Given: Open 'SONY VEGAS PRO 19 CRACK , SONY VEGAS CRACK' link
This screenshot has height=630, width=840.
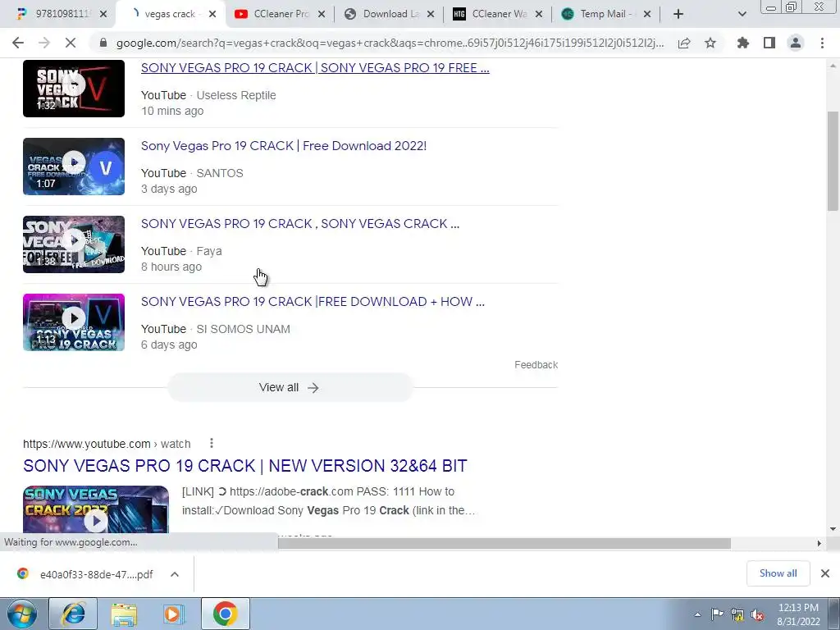Looking at the screenshot, I should point(300,223).
